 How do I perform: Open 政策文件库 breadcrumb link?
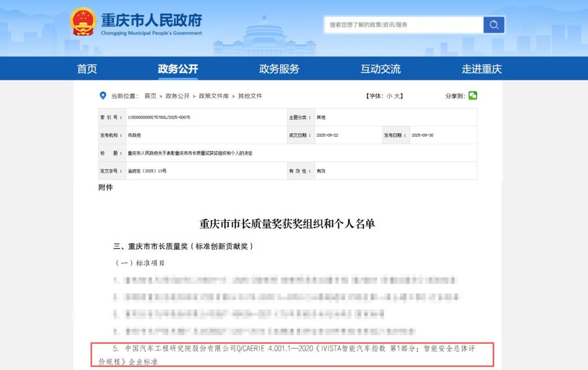214,96
